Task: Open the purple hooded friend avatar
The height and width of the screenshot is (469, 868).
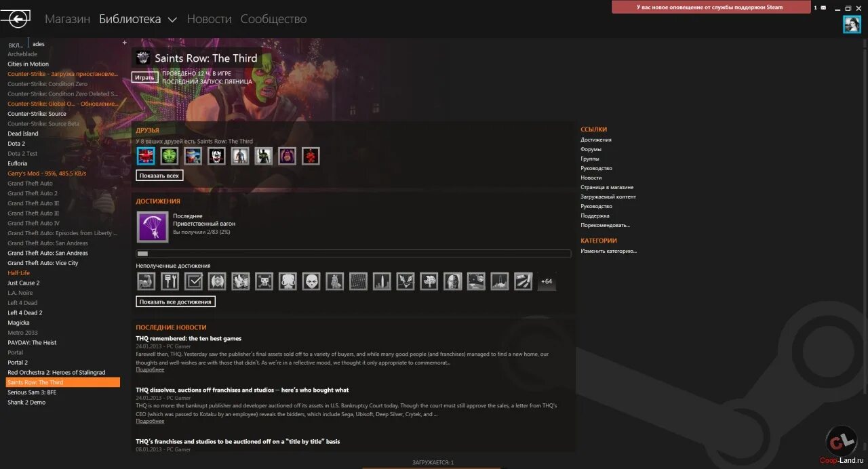Action: (x=287, y=157)
